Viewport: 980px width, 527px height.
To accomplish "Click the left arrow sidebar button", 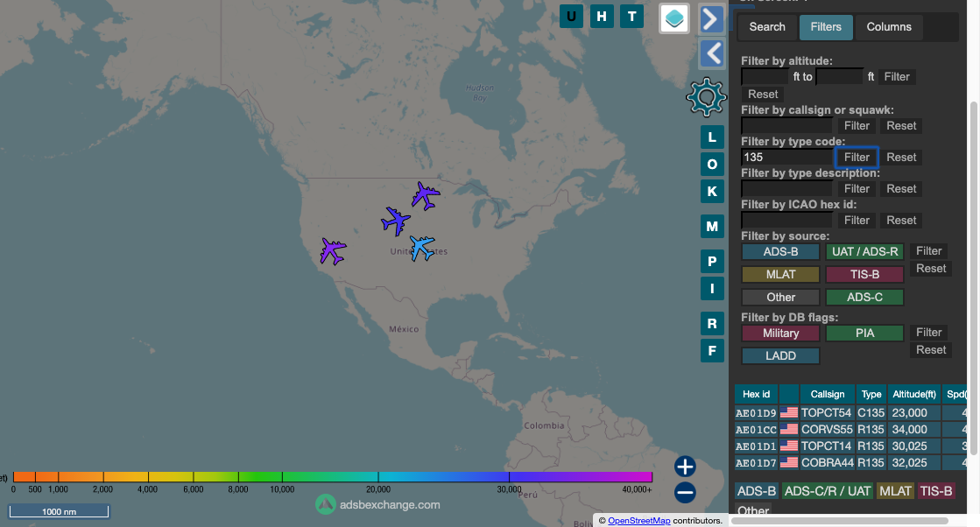I will [711, 53].
